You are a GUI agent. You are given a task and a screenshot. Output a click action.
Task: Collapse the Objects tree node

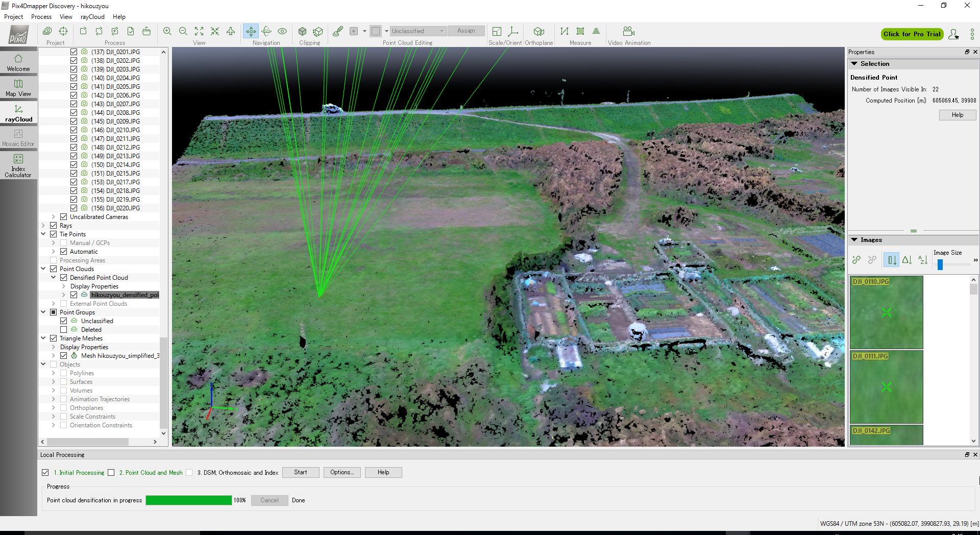tap(43, 364)
